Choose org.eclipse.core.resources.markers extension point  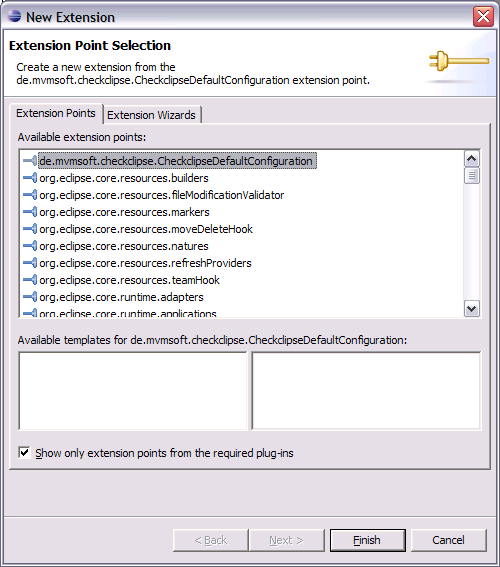[124, 212]
